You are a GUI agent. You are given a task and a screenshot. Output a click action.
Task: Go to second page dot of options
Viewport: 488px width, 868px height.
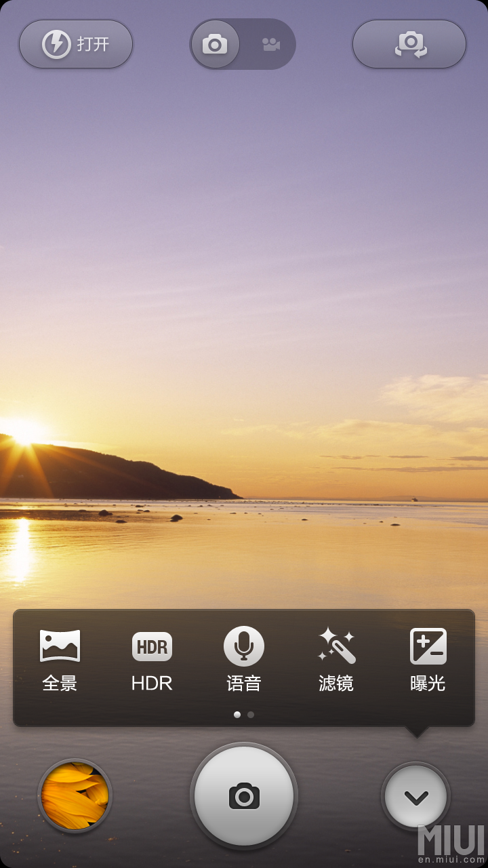[251, 715]
